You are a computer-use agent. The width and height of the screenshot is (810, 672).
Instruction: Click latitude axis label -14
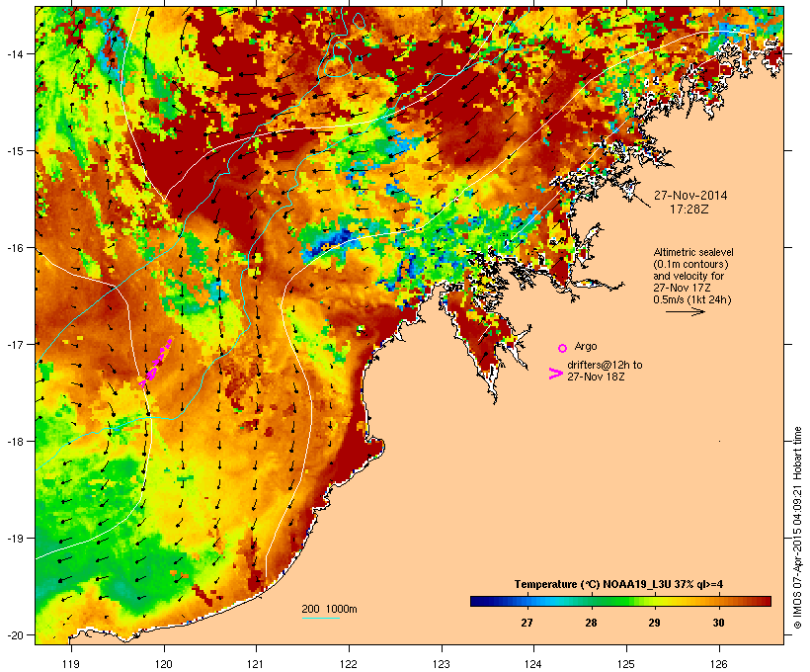click(15, 53)
